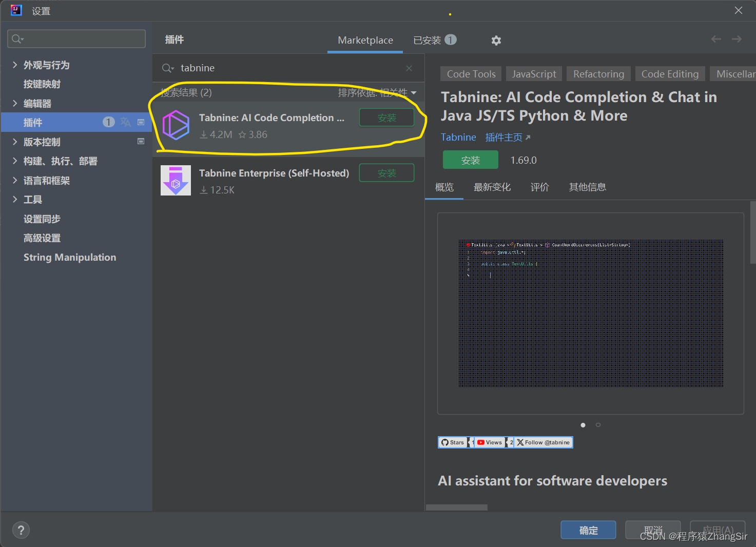This screenshot has width=756, height=547.
Task: Focus the settings search field
Action: coord(76,39)
